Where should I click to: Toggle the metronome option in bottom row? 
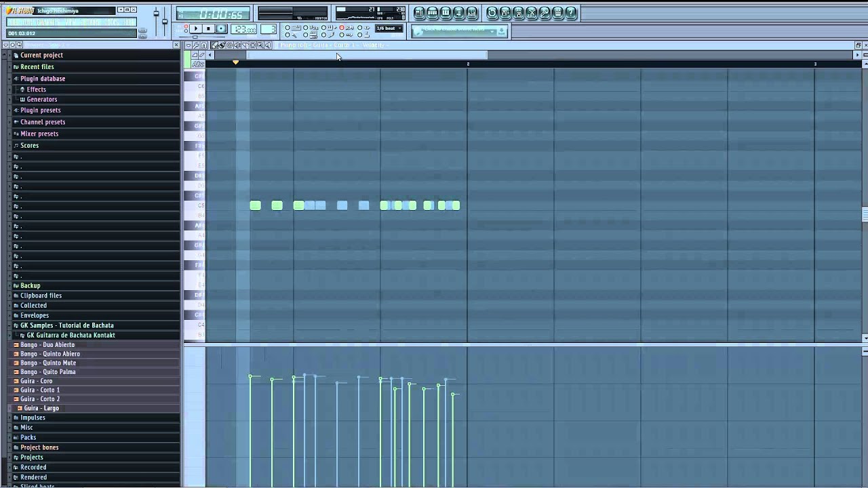pyautogui.click(x=292, y=35)
